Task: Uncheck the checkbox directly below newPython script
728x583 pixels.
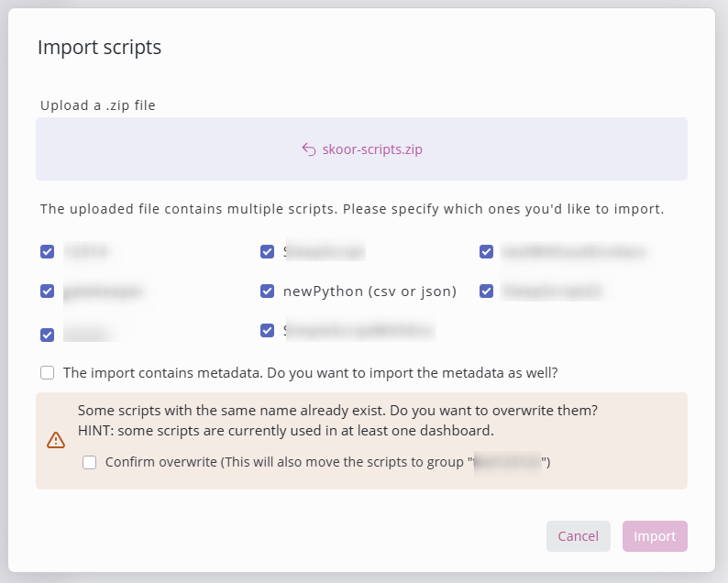Action: click(267, 331)
